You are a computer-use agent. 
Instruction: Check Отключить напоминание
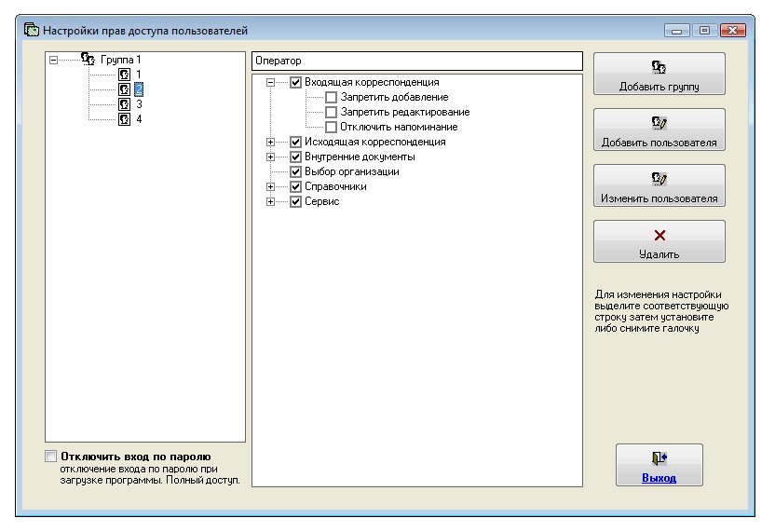click(332, 127)
